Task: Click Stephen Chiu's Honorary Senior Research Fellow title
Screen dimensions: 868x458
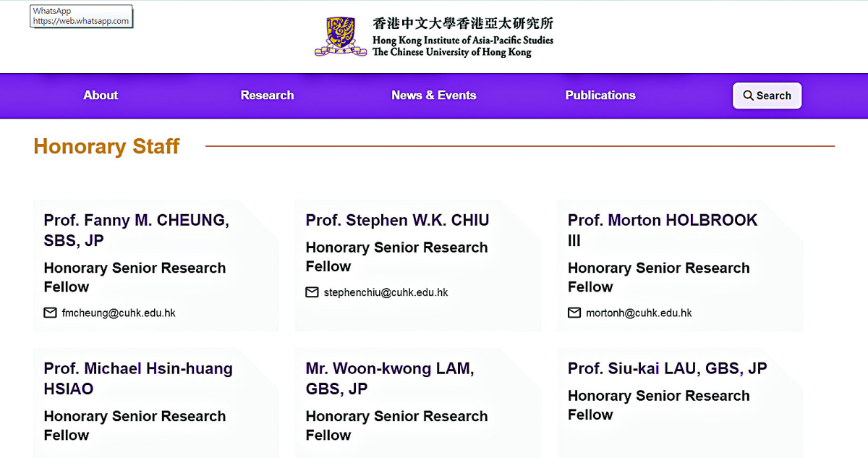Action: [x=396, y=257]
